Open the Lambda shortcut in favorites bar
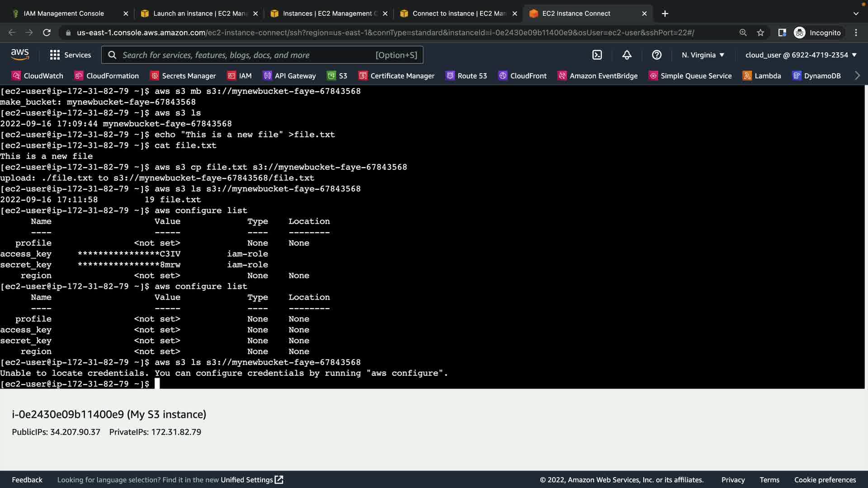The width and height of the screenshot is (868, 488). click(x=762, y=76)
